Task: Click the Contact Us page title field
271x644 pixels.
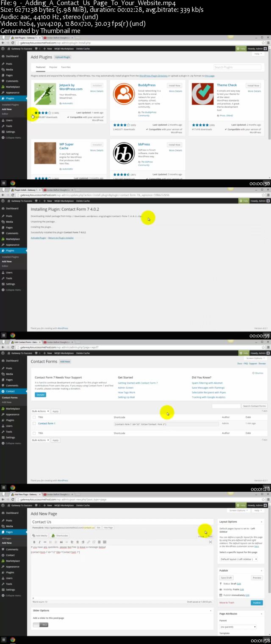Action: pos(122,522)
